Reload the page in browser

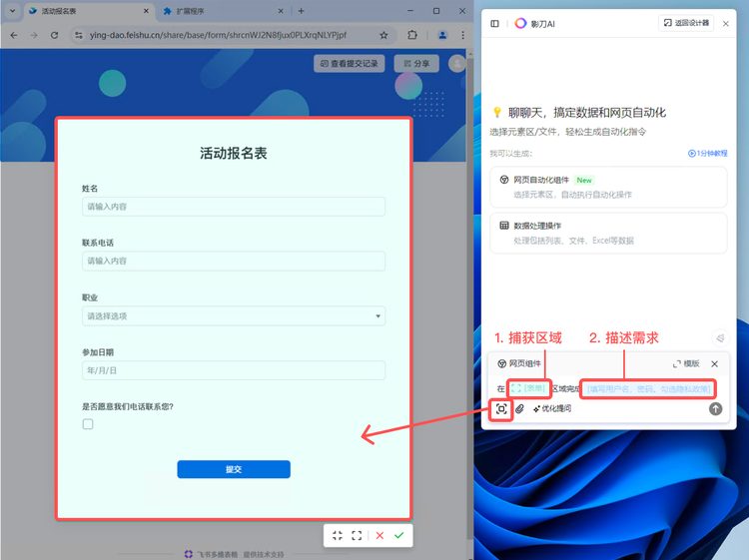point(55,35)
